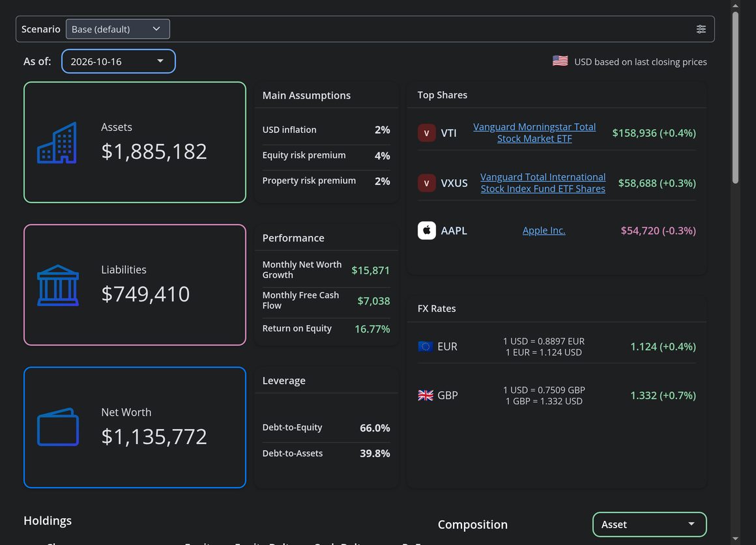Click the Holdings heading
The height and width of the screenshot is (545, 756).
click(x=48, y=521)
